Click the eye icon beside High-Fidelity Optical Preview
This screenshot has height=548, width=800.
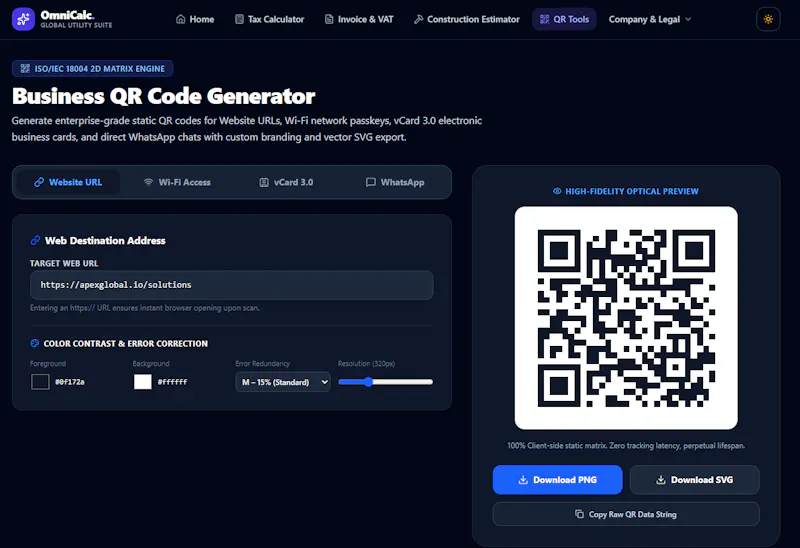coord(557,191)
